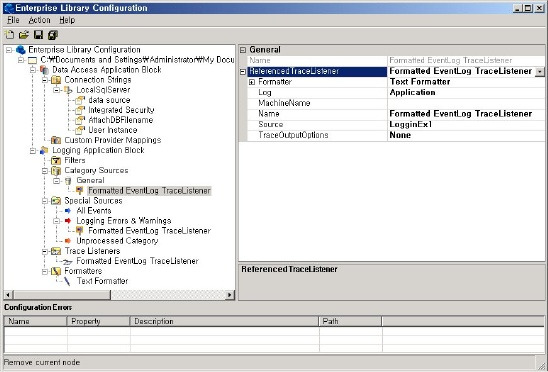Collapse the Enterprise Library Configuration root node
Screen dimensions: 548x372
[x=9, y=50]
